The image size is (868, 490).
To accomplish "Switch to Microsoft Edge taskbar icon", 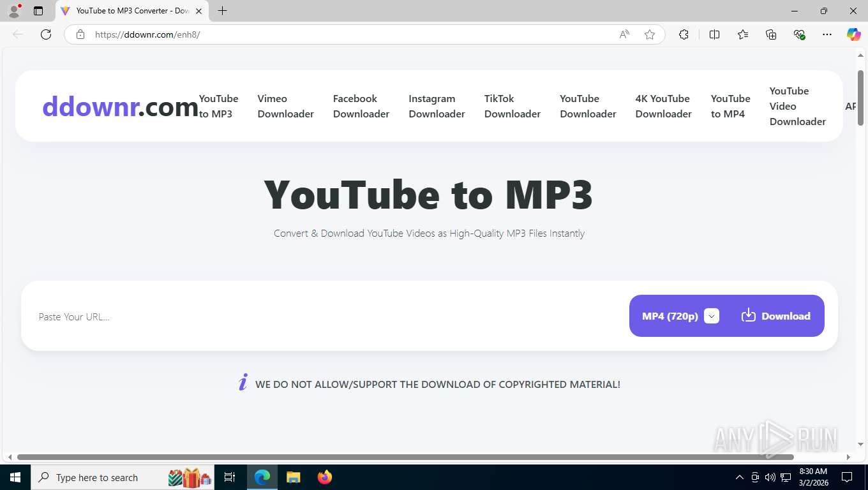I will click(262, 477).
